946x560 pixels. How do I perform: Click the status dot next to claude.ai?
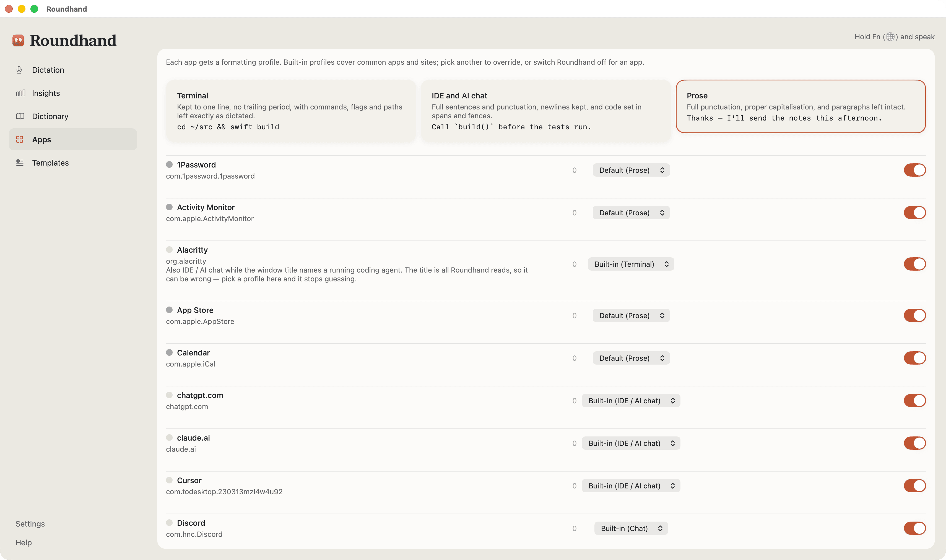169,438
